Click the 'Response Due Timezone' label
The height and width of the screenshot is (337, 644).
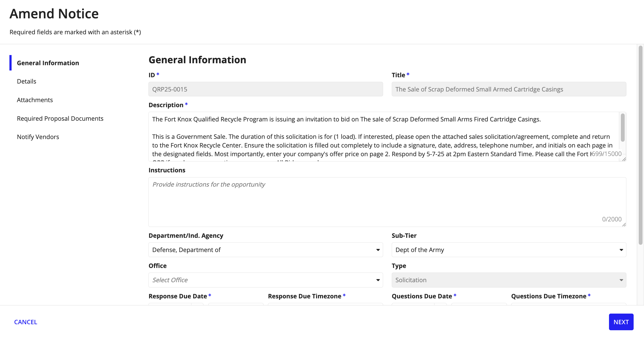[305, 296]
